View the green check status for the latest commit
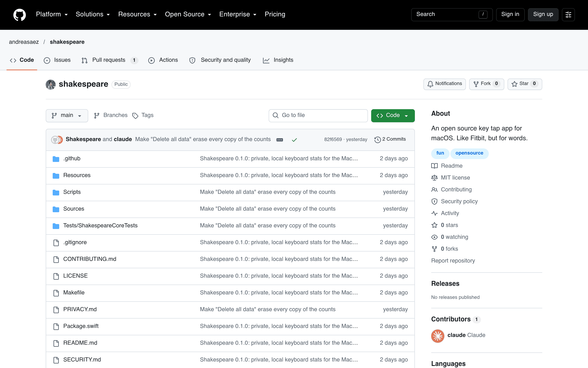Image resolution: width=588 pixels, height=368 pixels. tap(294, 140)
